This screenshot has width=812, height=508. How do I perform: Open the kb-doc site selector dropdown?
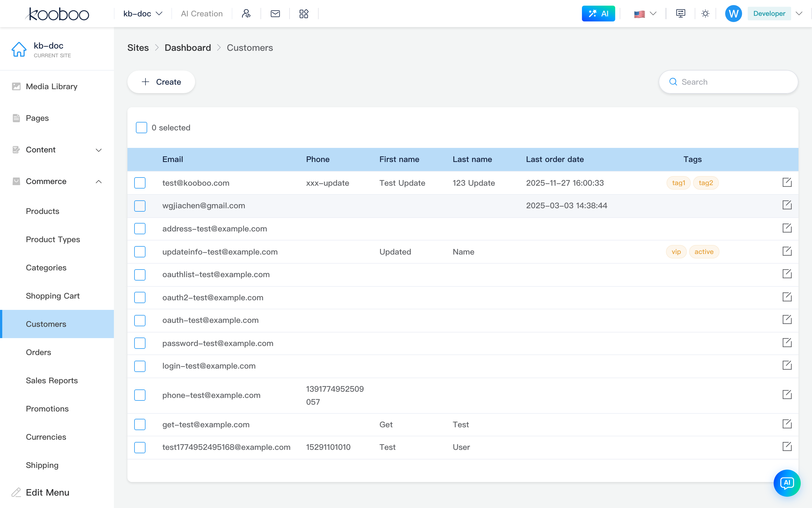pyautogui.click(x=143, y=14)
